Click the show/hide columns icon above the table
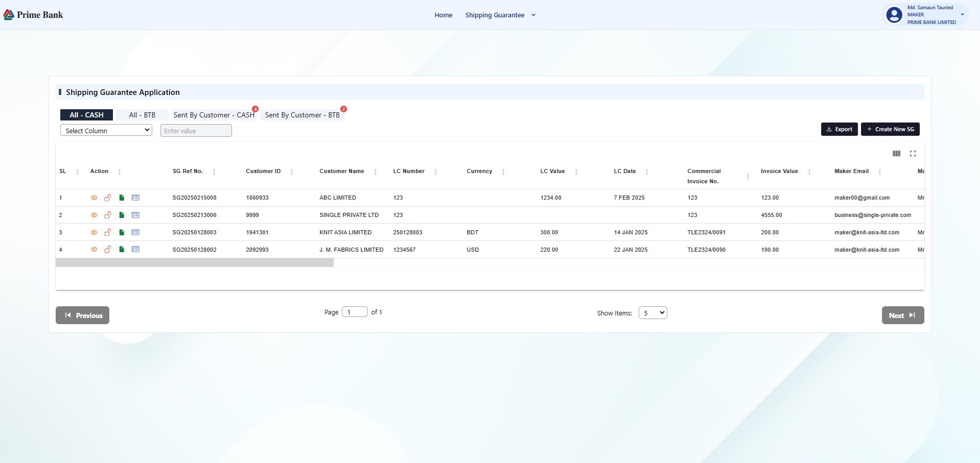The image size is (980, 463). [x=896, y=154]
